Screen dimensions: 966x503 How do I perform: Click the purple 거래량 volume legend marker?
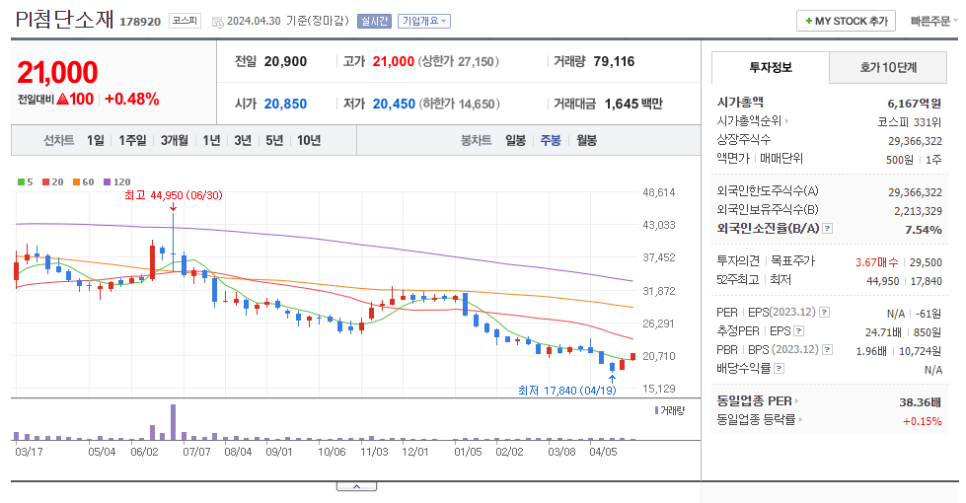click(x=657, y=410)
